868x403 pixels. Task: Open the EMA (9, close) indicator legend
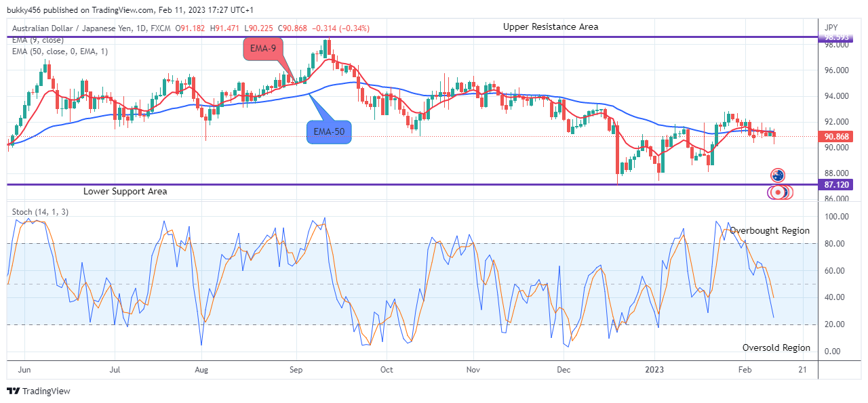coord(40,40)
